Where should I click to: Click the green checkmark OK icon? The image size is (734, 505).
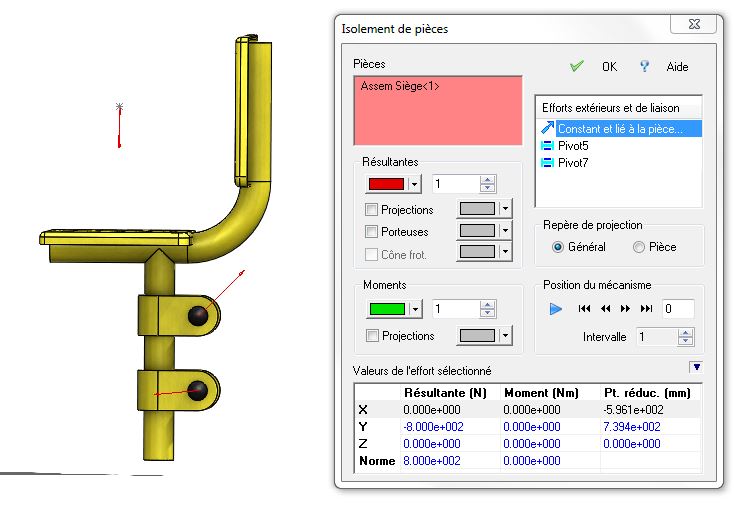click(x=576, y=67)
